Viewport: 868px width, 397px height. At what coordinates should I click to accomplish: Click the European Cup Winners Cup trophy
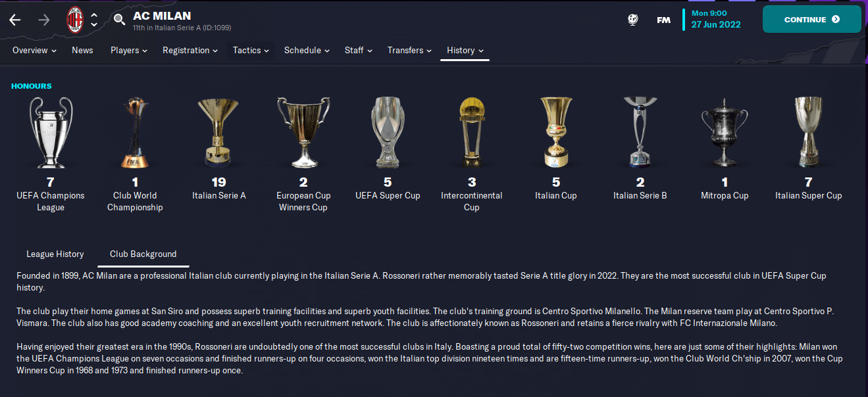pos(303,132)
